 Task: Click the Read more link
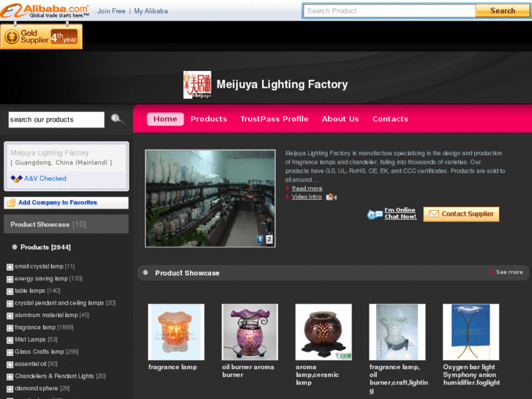307,188
